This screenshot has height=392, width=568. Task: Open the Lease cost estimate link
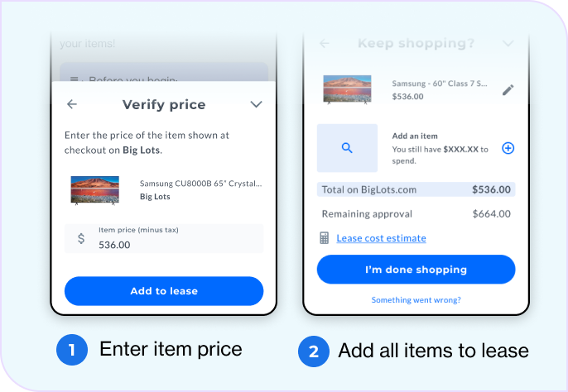click(381, 238)
